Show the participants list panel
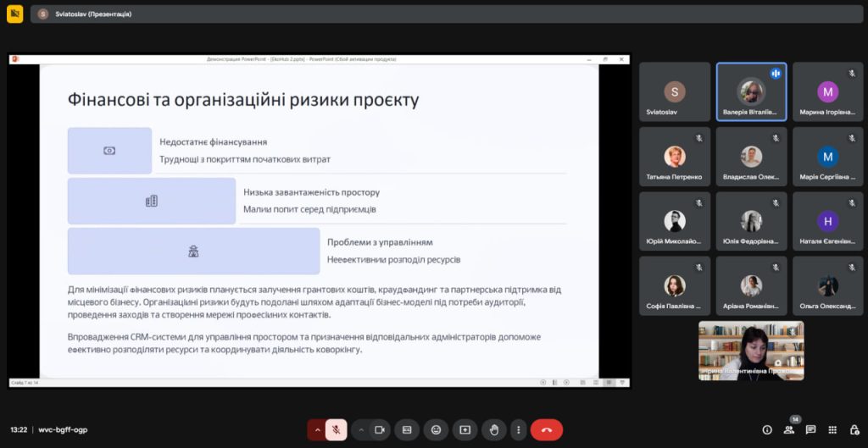The width and height of the screenshot is (868, 448). coord(789,429)
